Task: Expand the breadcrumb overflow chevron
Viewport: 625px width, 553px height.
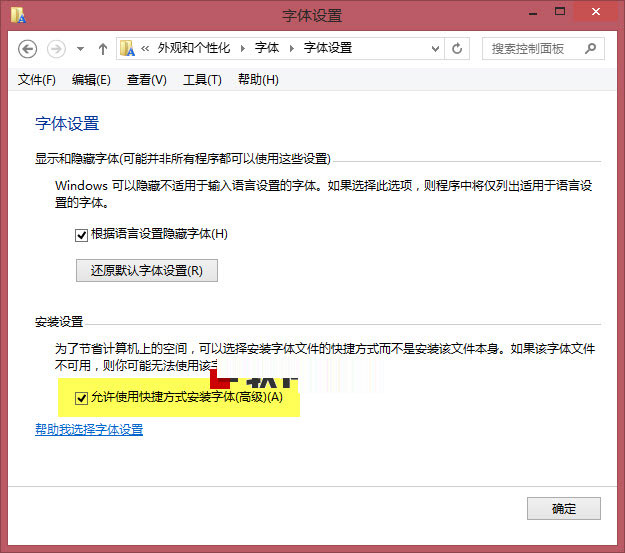Action: [145, 48]
